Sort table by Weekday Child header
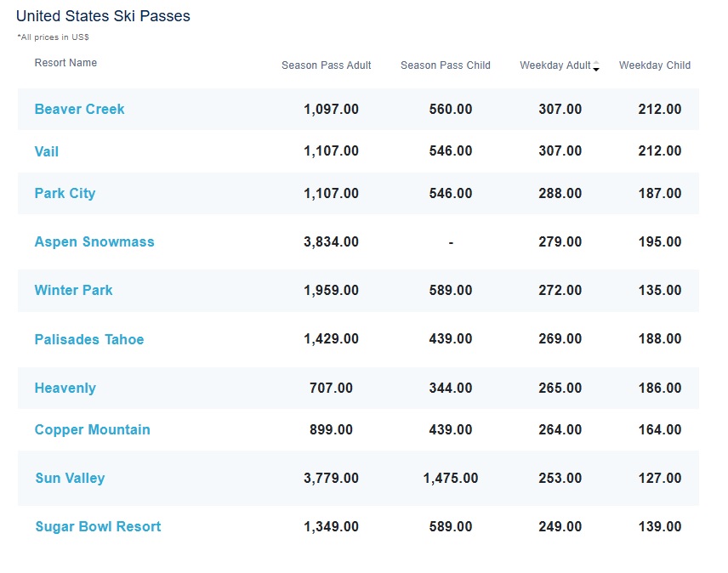 pyautogui.click(x=654, y=65)
